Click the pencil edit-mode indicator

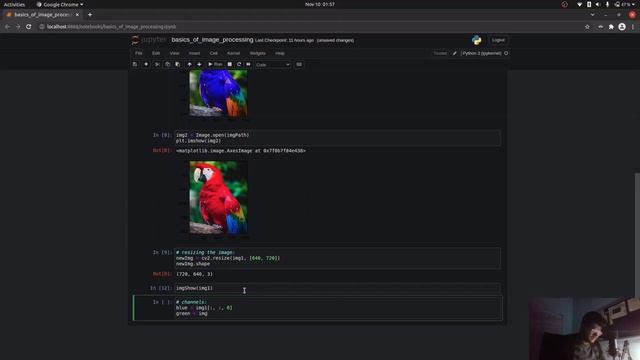pyautogui.click(x=454, y=53)
